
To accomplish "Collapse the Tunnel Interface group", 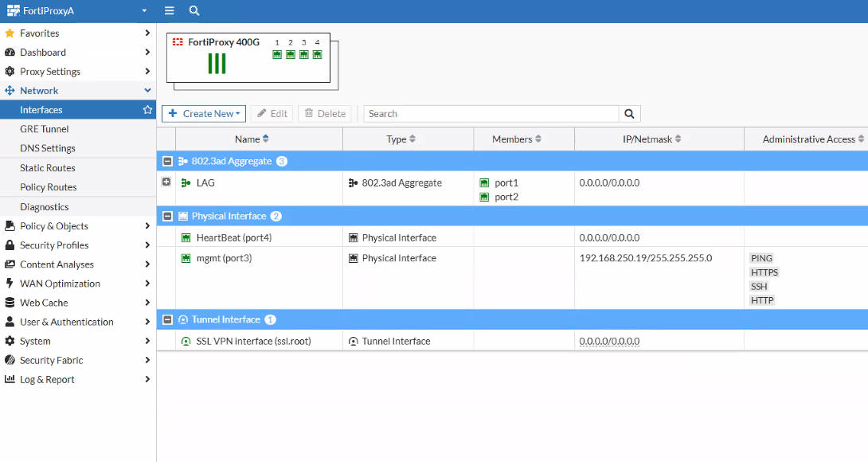I will click(167, 319).
